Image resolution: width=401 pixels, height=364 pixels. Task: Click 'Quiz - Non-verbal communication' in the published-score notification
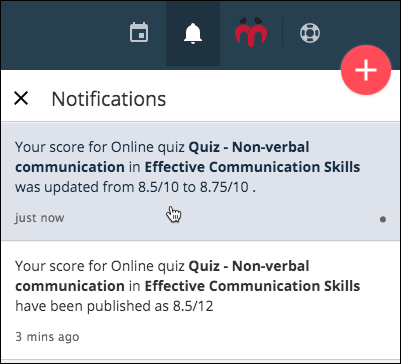tap(162, 276)
